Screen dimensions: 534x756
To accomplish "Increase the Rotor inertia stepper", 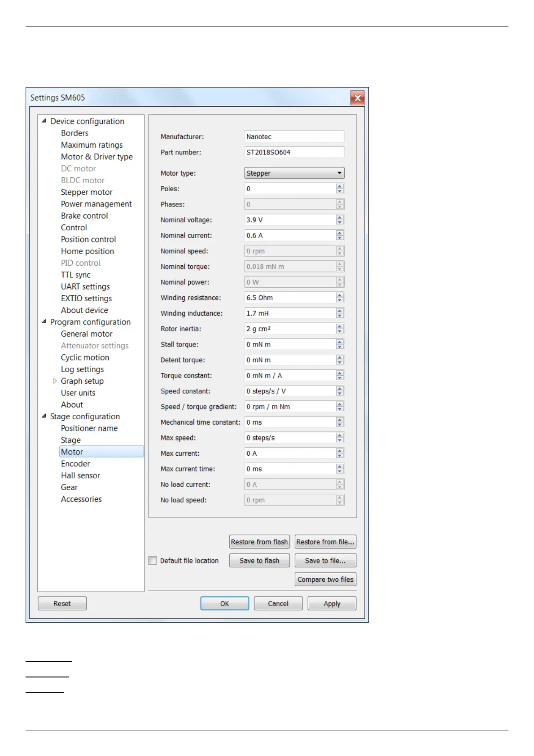I will [340, 326].
